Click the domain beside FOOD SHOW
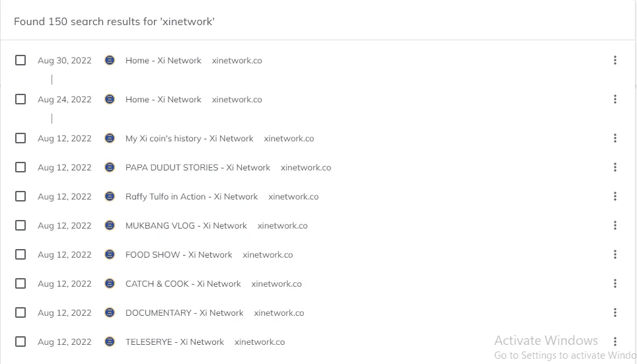 pos(268,255)
